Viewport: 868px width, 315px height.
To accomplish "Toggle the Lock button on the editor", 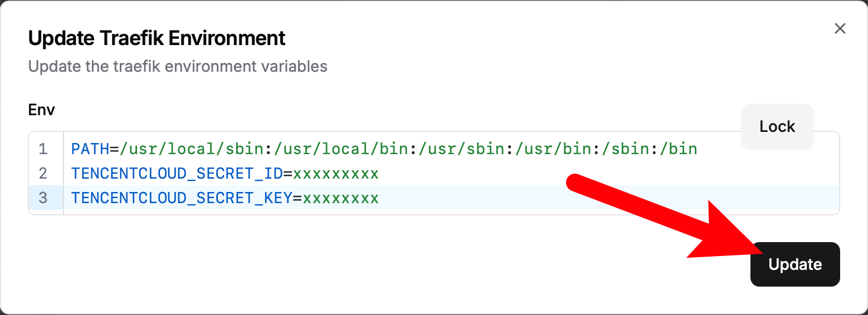I will [x=777, y=126].
